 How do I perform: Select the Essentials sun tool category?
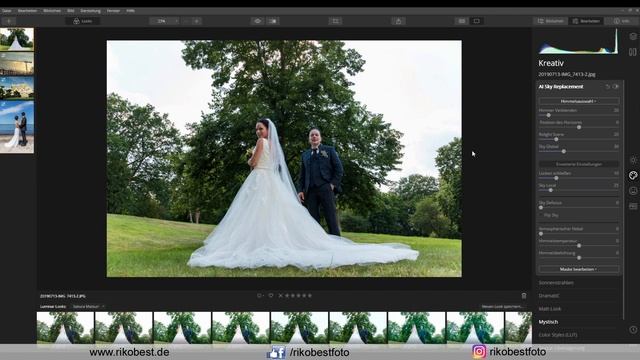pos(633,160)
